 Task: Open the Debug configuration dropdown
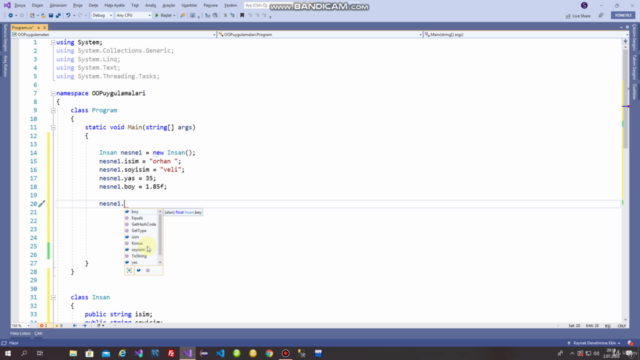102,16
